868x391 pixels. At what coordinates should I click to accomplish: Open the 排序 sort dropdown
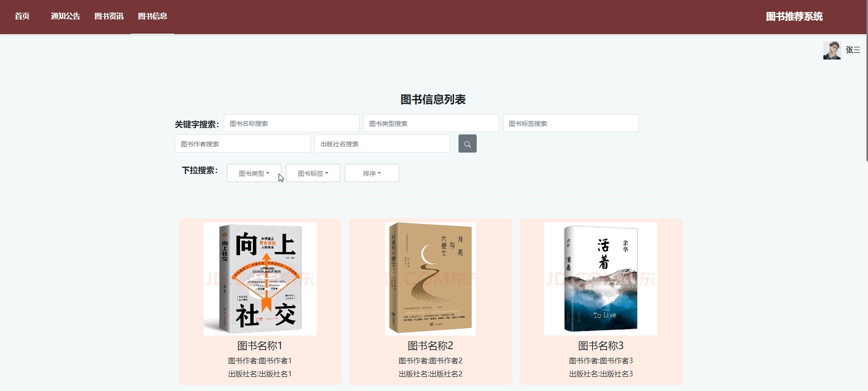click(x=372, y=173)
